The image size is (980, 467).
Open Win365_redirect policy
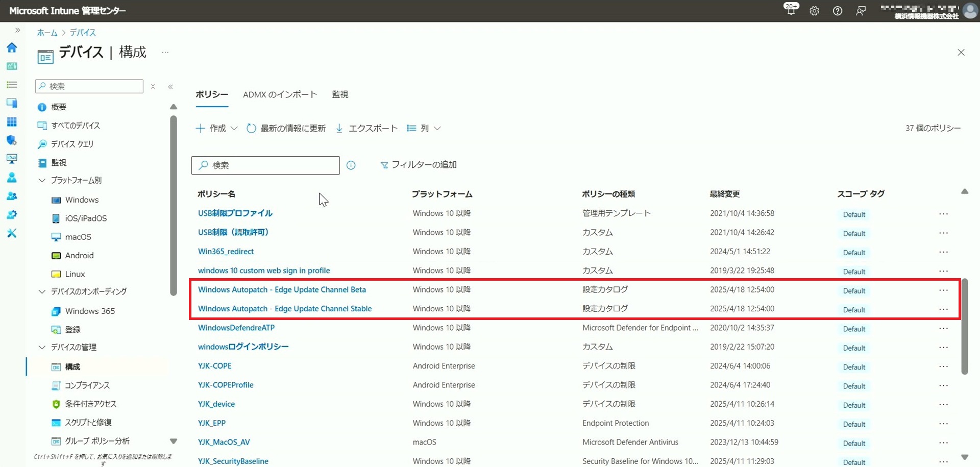[x=226, y=252]
